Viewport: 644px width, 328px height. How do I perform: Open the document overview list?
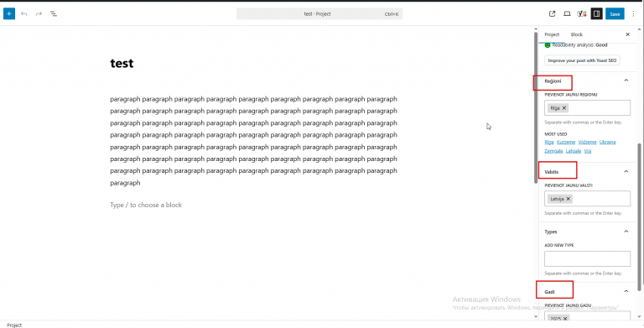click(x=54, y=14)
